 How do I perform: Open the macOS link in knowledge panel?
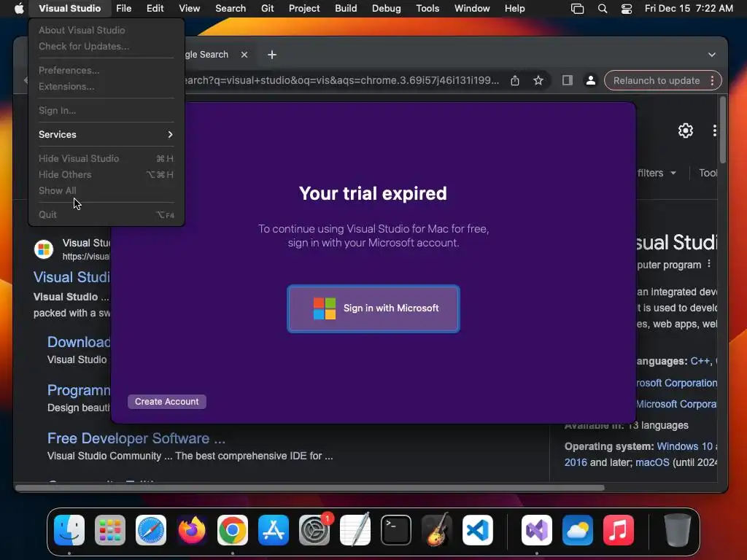[652, 462]
